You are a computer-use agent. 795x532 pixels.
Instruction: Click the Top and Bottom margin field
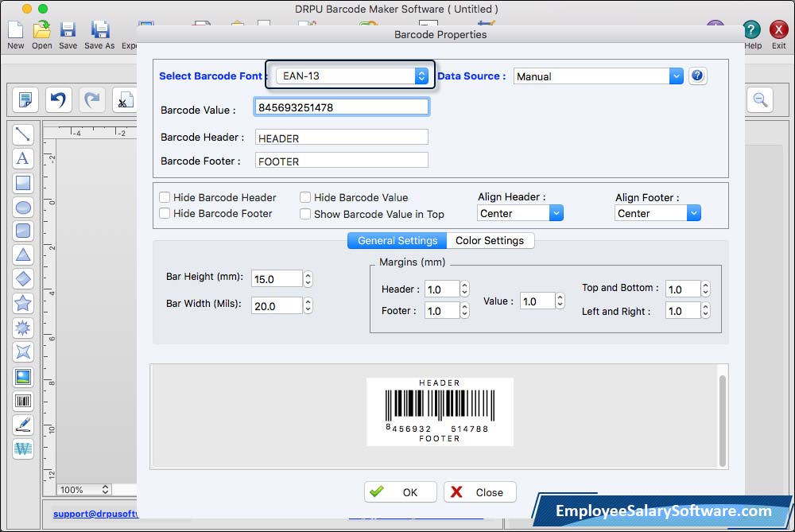(x=682, y=289)
